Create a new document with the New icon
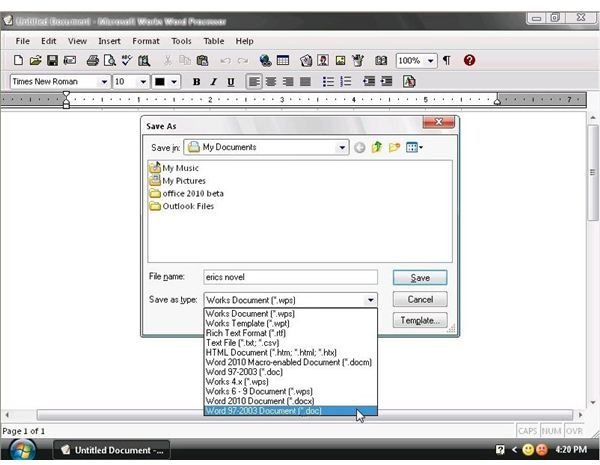600x465 pixels. pyautogui.click(x=18, y=60)
